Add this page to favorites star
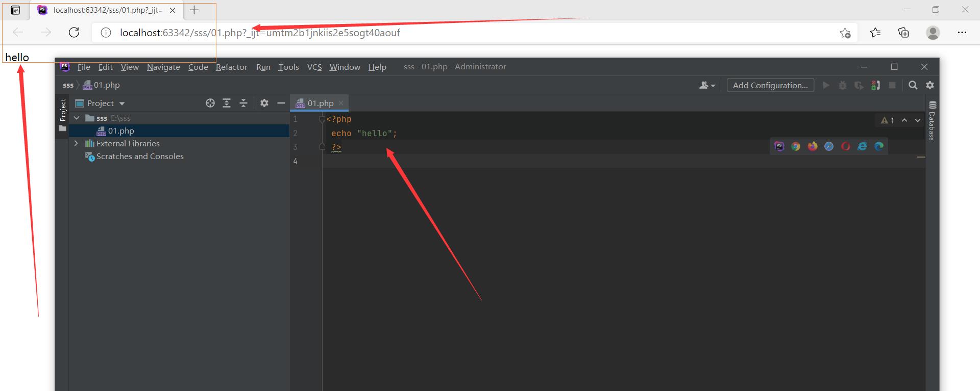Image resolution: width=980 pixels, height=391 pixels. [845, 33]
